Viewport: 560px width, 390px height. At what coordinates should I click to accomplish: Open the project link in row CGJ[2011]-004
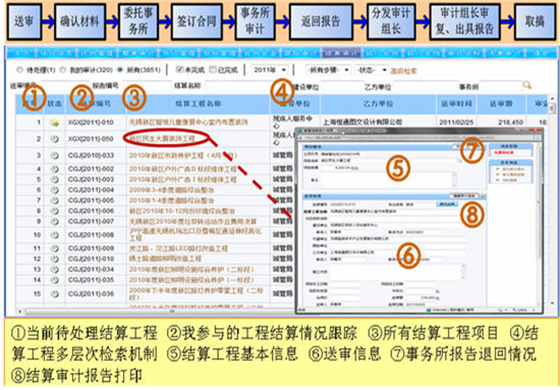pos(171,190)
